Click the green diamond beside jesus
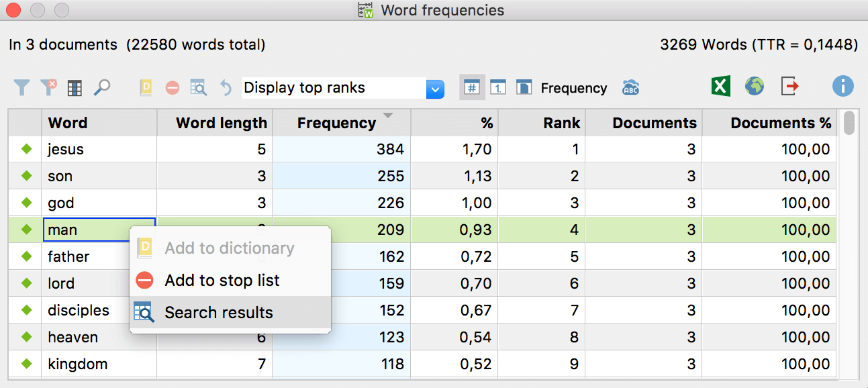Image resolution: width=868 pixels, height=388 pixels. tap(27, 149)
